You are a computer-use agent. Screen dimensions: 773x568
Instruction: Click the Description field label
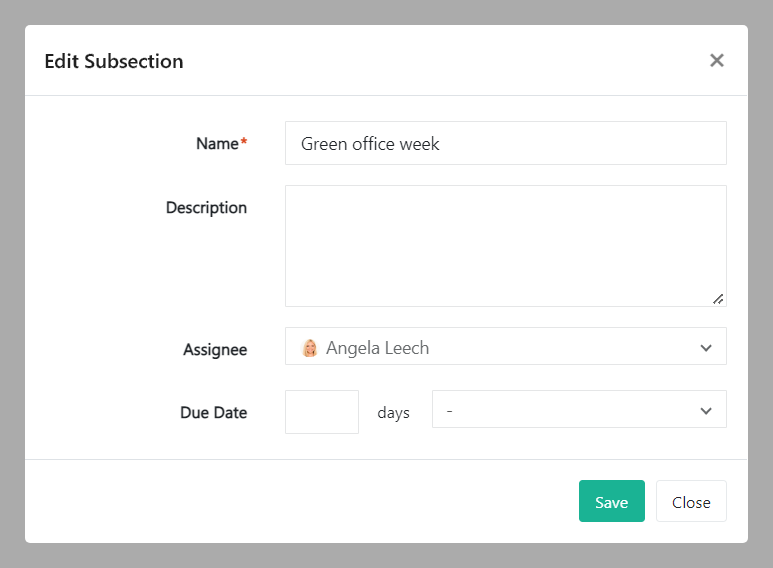point(206,208)
